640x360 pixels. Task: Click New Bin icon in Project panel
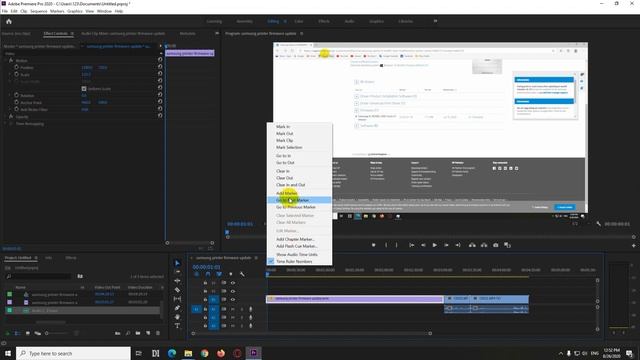pyautogui.click(x=138, y=333)
